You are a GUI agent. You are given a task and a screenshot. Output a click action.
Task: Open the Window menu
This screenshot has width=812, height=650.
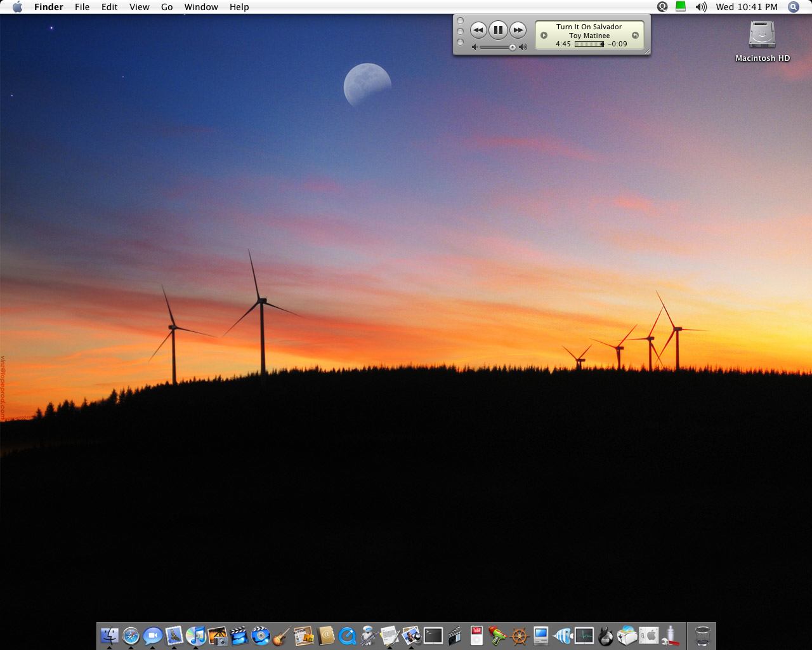[201, 7]
